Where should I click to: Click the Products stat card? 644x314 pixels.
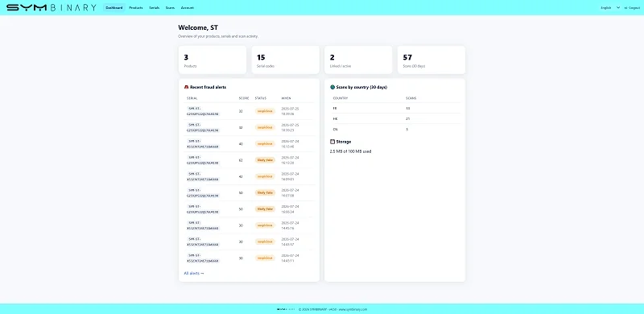pyautogui.click(x=213, y=60)
